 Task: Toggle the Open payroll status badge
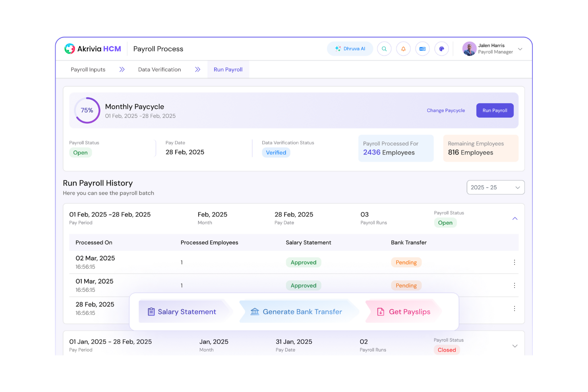[x=445, y=222]
